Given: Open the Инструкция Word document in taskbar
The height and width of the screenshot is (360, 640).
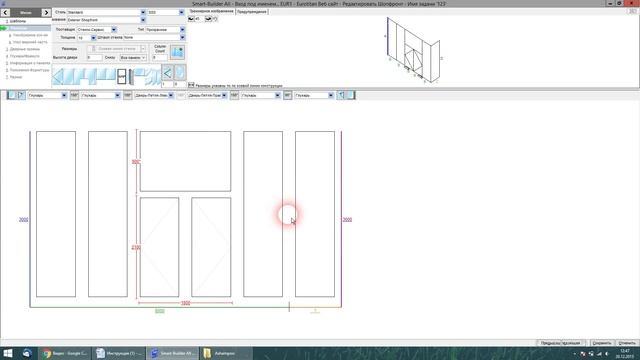Looking at the screenshot, I should coord(119,353).
